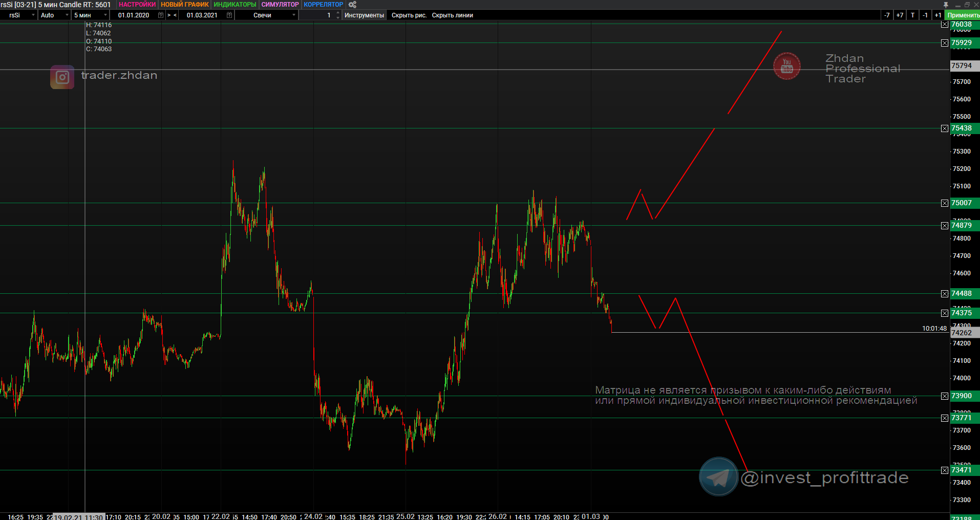Remove the 76038 level line via its X box
The image size is (980, 520).
click(x=945, y=25)
